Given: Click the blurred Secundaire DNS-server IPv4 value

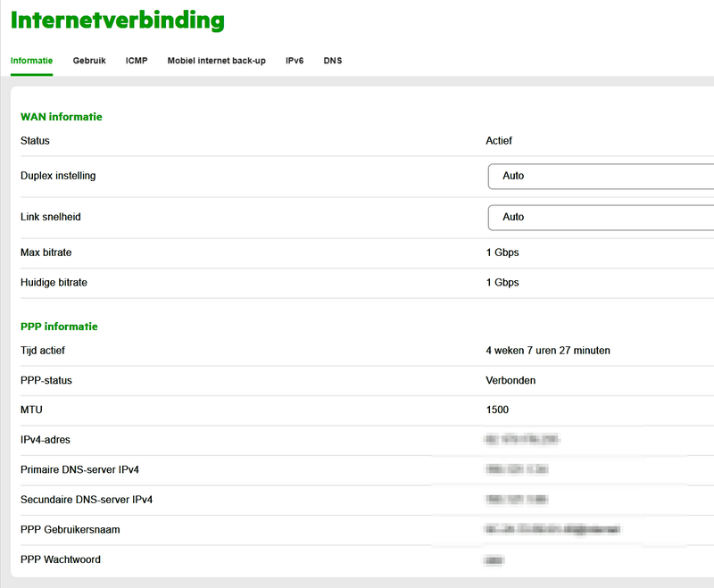Looking at the screenshot, I should [517, 500].
